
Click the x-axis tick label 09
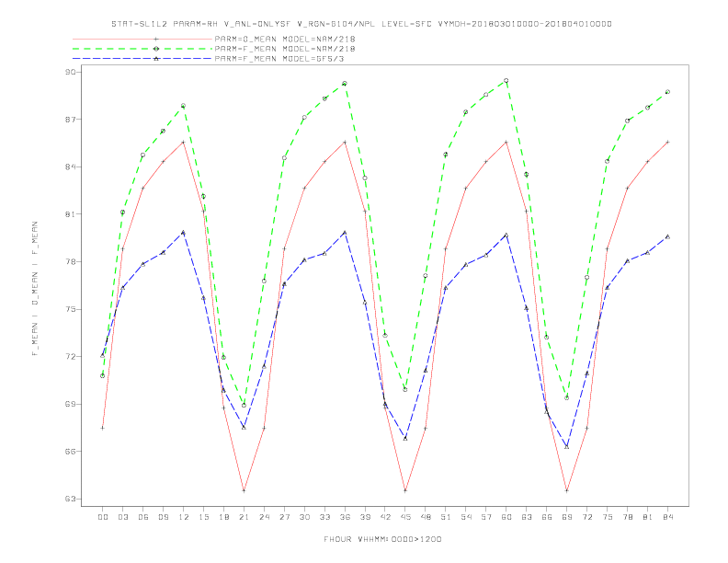click(x=163, y=517)
